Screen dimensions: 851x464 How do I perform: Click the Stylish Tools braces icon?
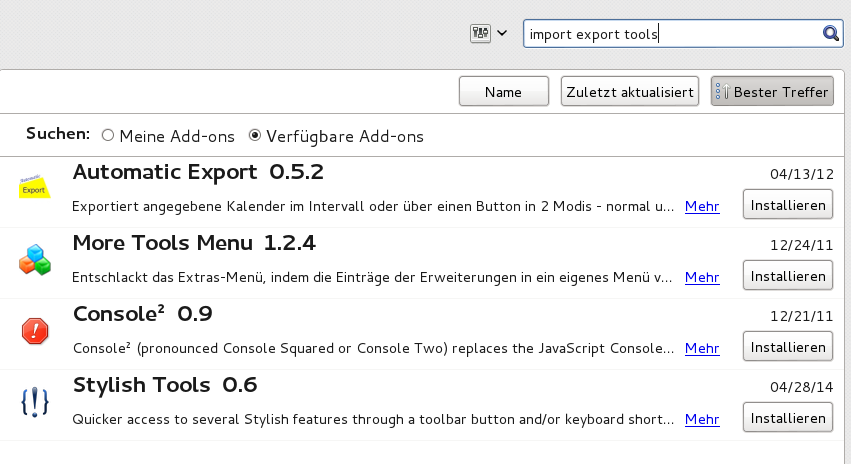pos(35,401)
